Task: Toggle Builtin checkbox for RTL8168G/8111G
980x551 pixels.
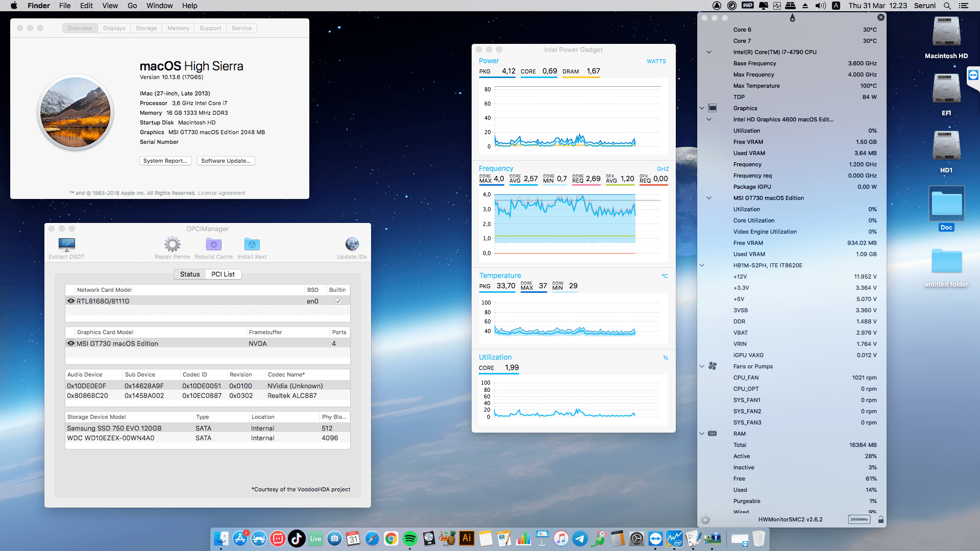Action: pos(338,301)
